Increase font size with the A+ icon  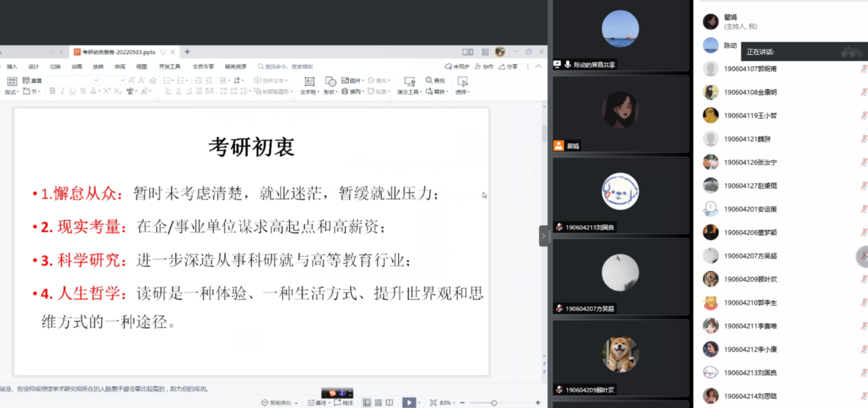(132, 80)
